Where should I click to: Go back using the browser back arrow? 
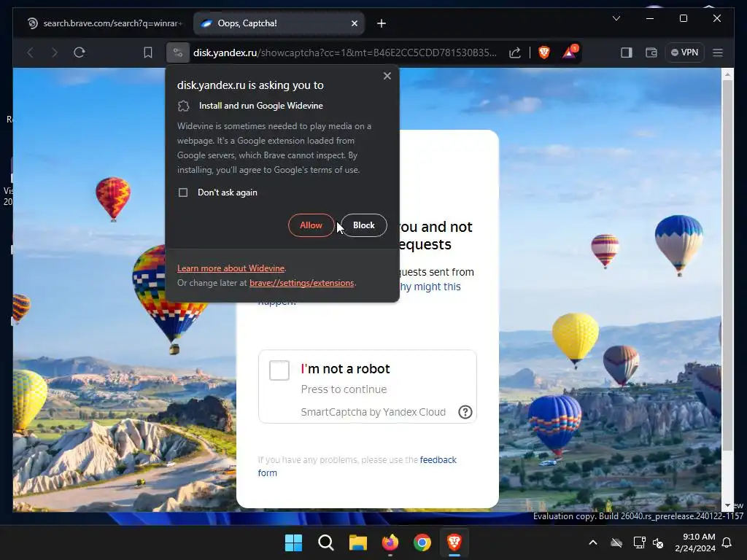[30, 52]
